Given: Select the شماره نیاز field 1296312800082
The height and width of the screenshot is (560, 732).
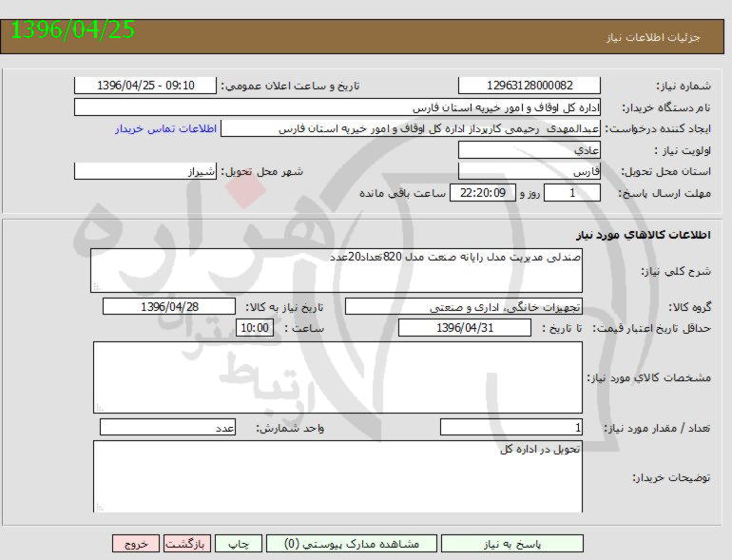Looking at the screenshot, I should point(530,86).
